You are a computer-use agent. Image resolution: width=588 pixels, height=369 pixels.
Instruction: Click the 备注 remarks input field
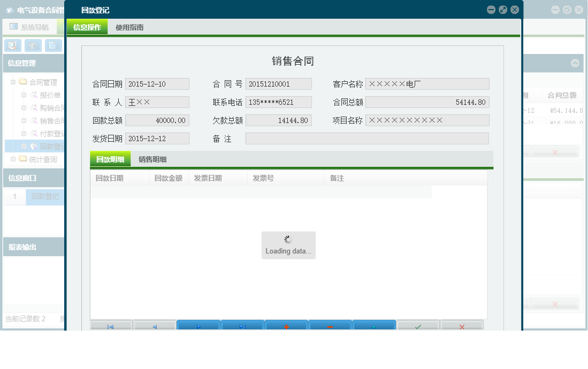366,138
